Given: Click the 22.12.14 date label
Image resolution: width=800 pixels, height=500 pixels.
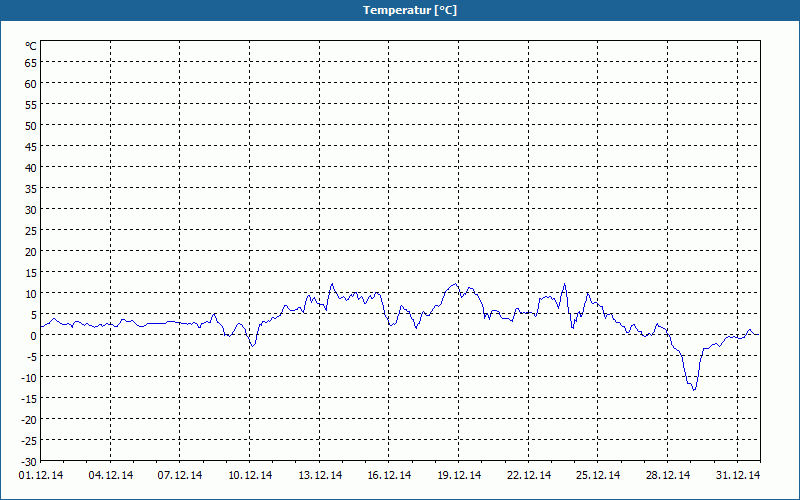Looking at the screenshot, I should coord(529,475).
